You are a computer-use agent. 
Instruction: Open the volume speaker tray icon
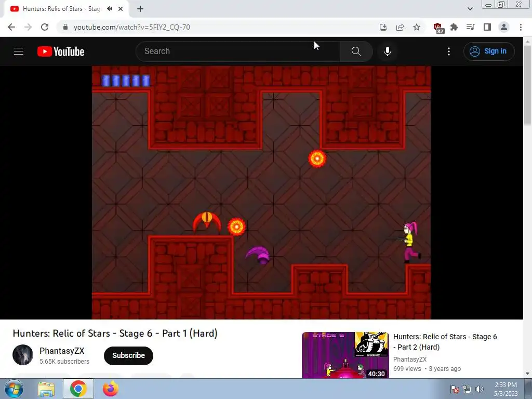point(479,389)
